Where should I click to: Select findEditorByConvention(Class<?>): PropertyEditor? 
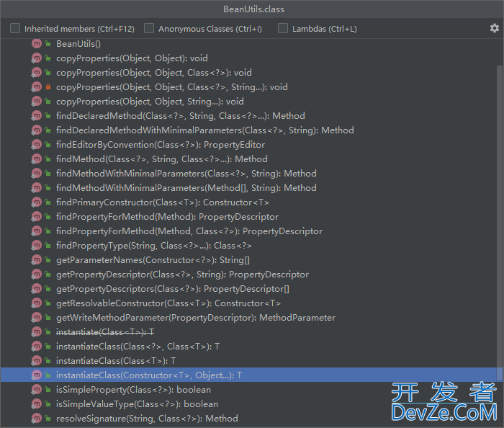point(248,144)
